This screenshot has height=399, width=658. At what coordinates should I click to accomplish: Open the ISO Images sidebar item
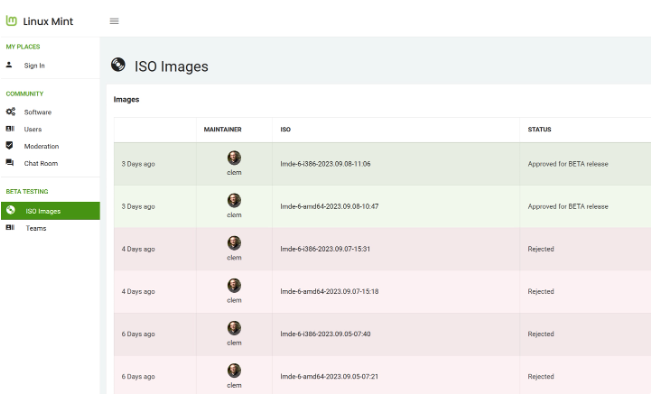(x=50, y=211)
